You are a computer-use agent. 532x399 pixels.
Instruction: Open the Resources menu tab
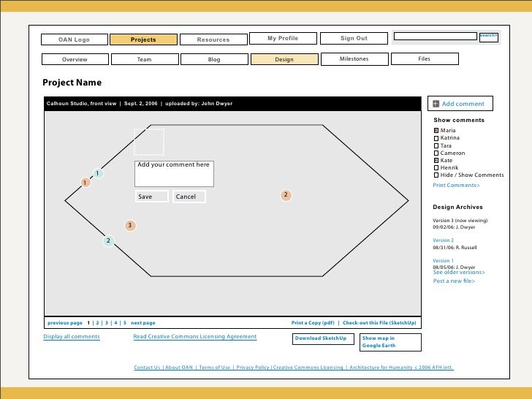pos(213,39)
